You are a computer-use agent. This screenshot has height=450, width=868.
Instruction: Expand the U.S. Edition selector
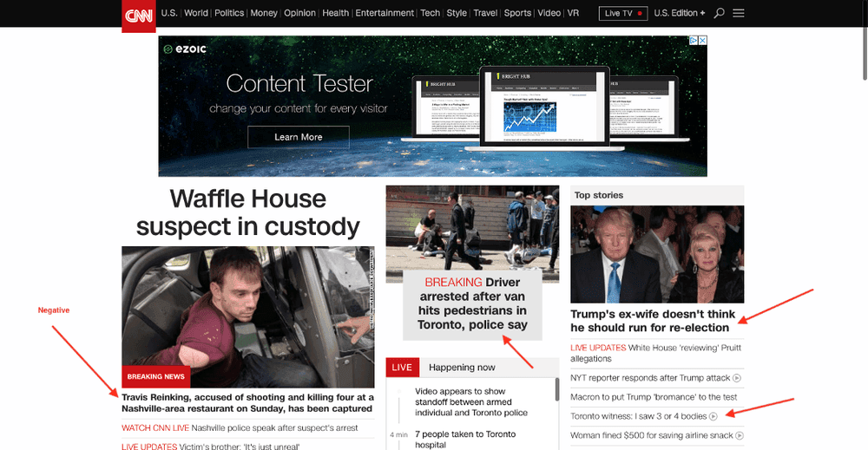(680, 13)
